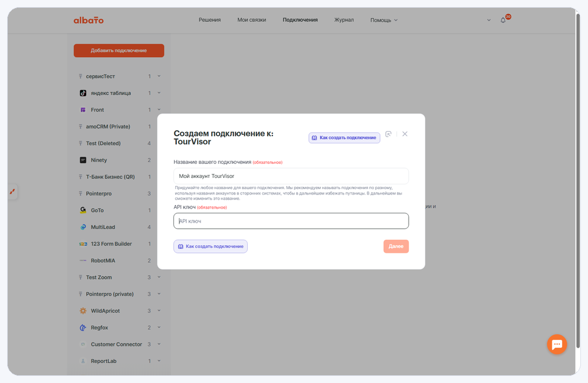Open the notifications bell icon
This screenshot has width=588, height=383.
tap(503, 20)
